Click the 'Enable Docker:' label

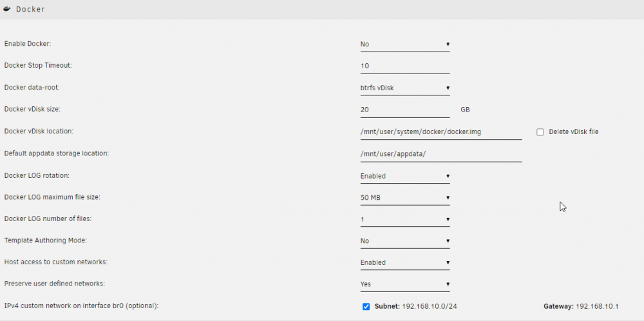pos(28,44)
